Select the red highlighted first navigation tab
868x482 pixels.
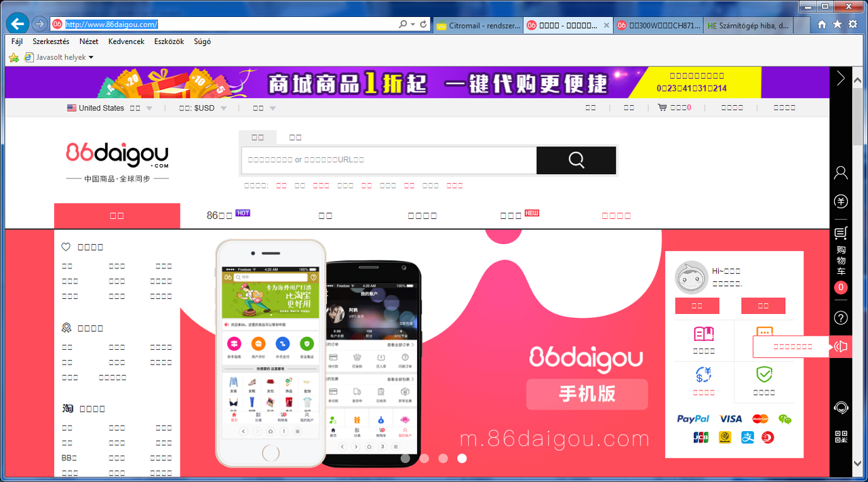point(117,216)
